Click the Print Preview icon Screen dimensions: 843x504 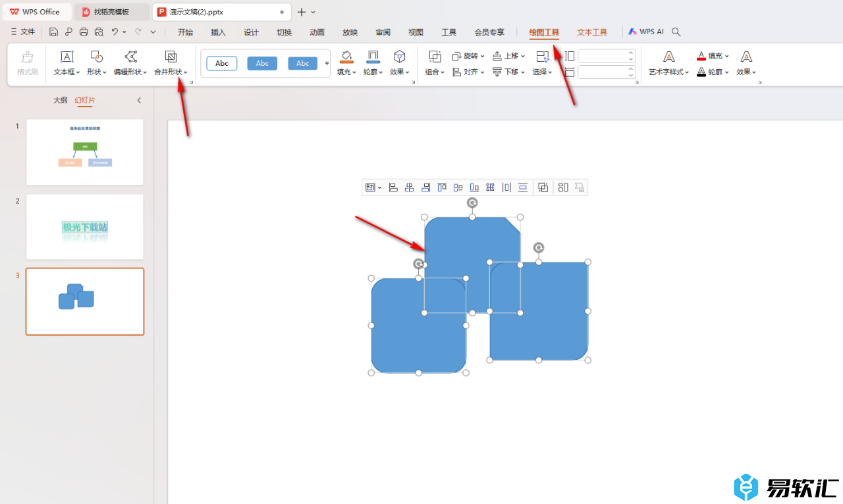click(x=99, y=32)
